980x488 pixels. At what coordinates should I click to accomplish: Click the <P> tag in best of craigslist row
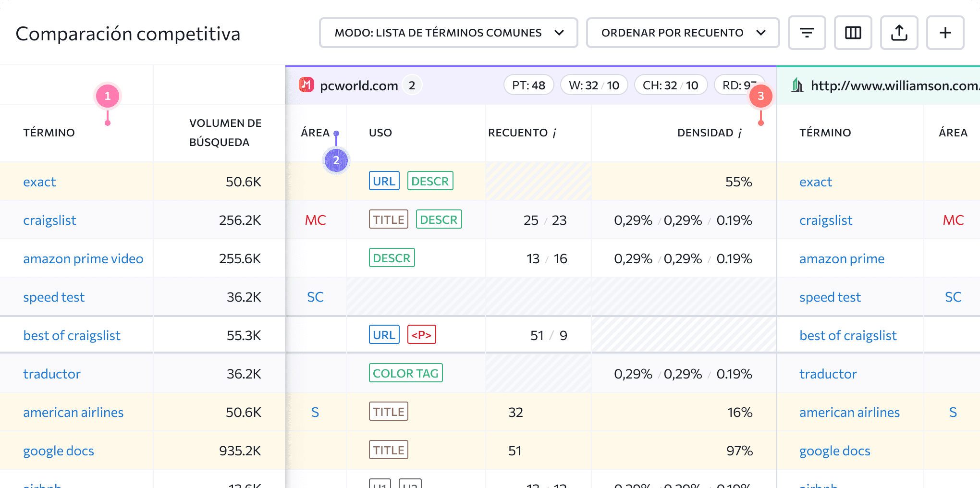click(x=421, y=334)
